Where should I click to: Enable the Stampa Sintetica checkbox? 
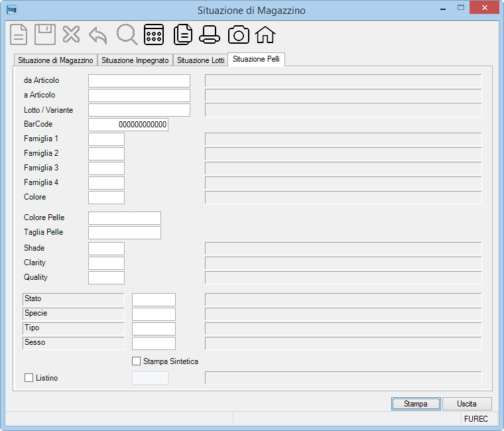(137, 361)
